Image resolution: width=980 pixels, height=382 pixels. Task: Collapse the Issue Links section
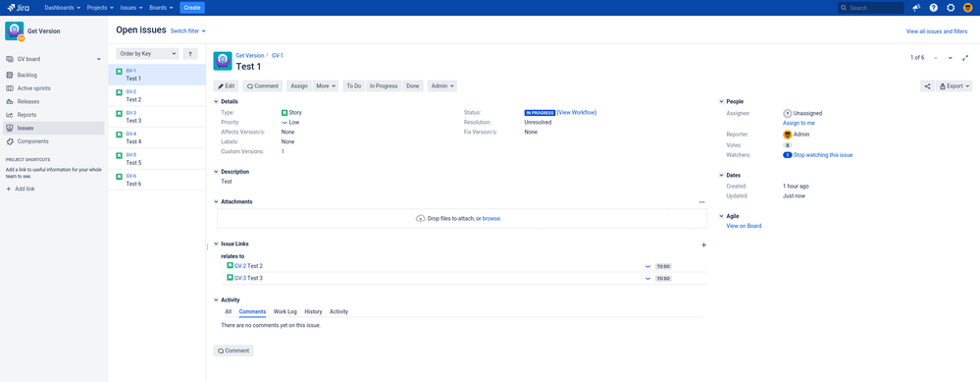pos(216,244)
